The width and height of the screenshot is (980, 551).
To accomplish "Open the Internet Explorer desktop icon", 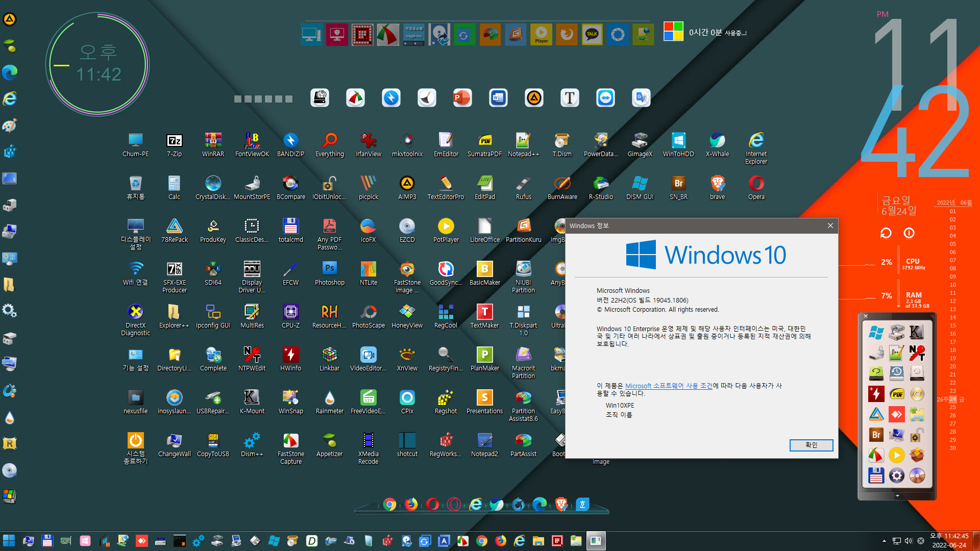I will coord(756,148).
